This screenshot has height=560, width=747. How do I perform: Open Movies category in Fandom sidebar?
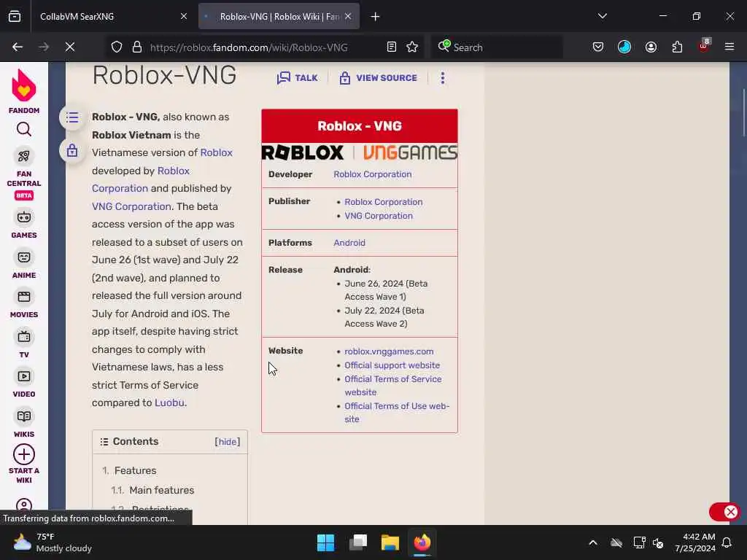[x=24, y=304]
